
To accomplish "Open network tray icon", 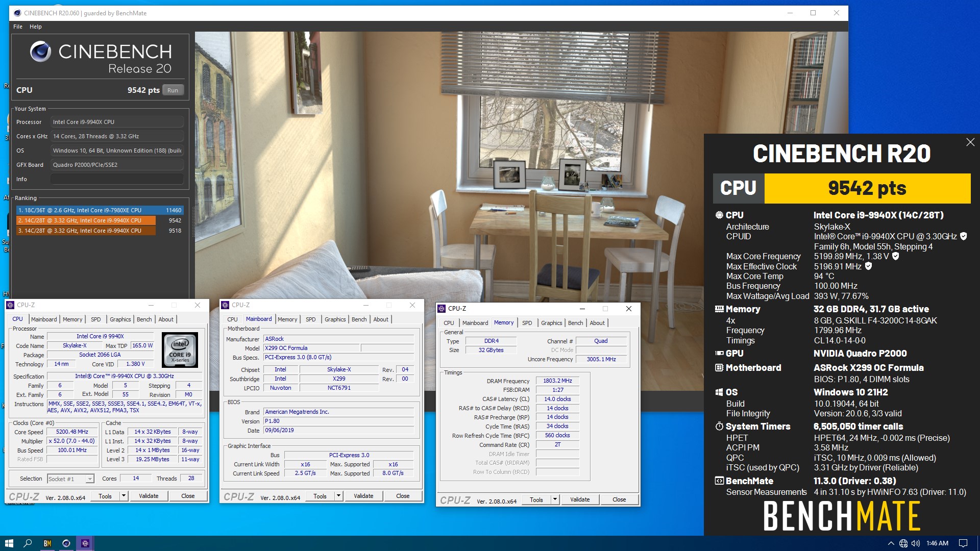I will pos(903,543).
